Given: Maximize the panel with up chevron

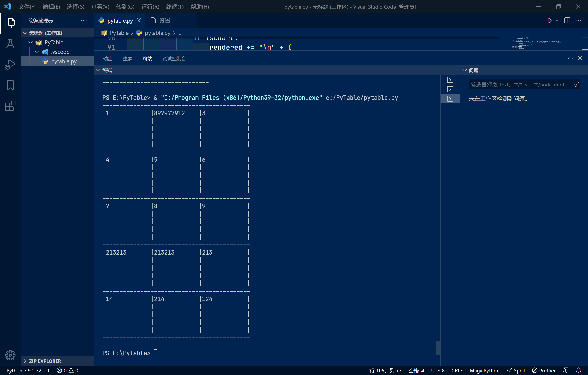Looking at the screenshot, I should (570, 58).
